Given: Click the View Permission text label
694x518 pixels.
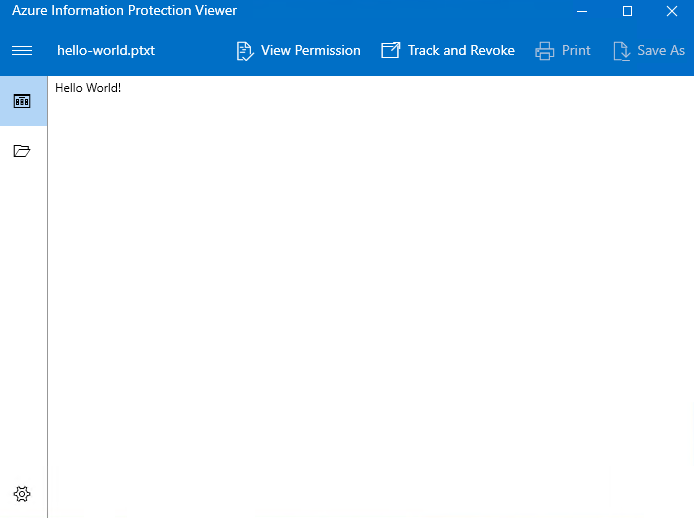Looking at the screenshot, I should pos(310,50).
